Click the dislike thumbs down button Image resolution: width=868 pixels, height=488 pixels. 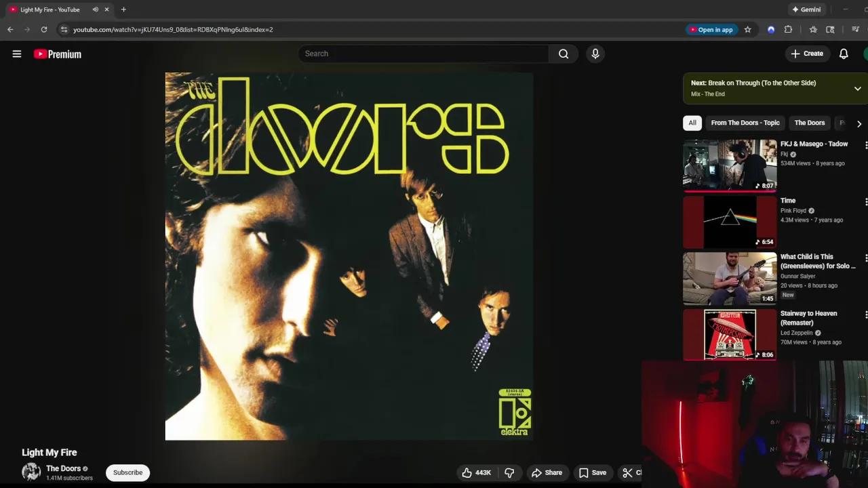pyautogui.click(x=510, y=472)
